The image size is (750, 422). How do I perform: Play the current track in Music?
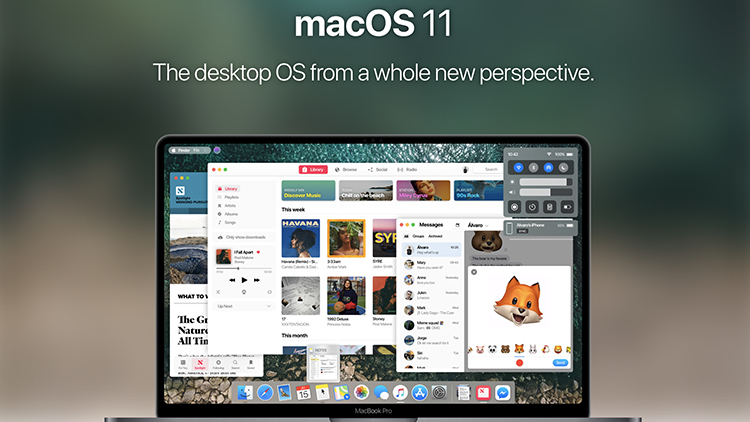click(244, 280)
